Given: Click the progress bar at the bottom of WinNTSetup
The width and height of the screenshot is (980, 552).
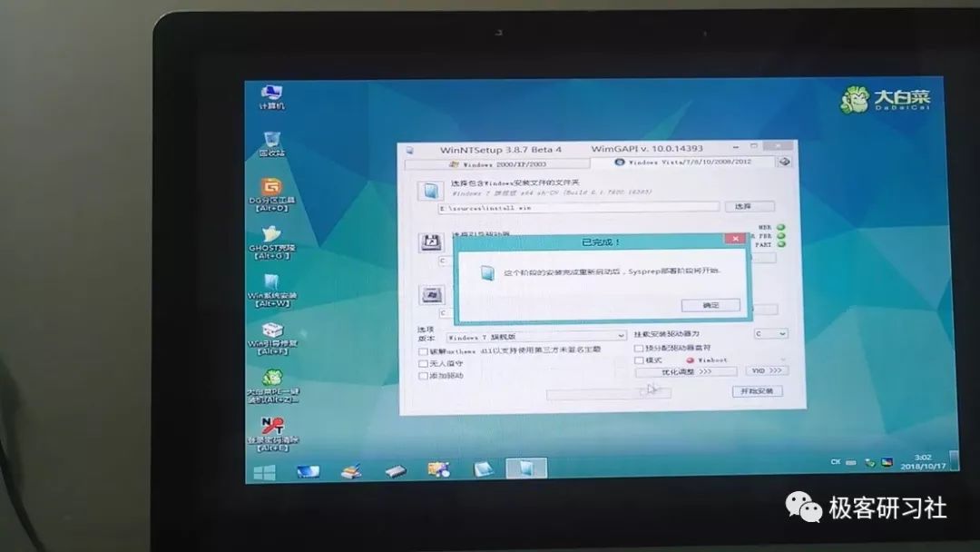Looking at the screenshot, I should 608,393.
